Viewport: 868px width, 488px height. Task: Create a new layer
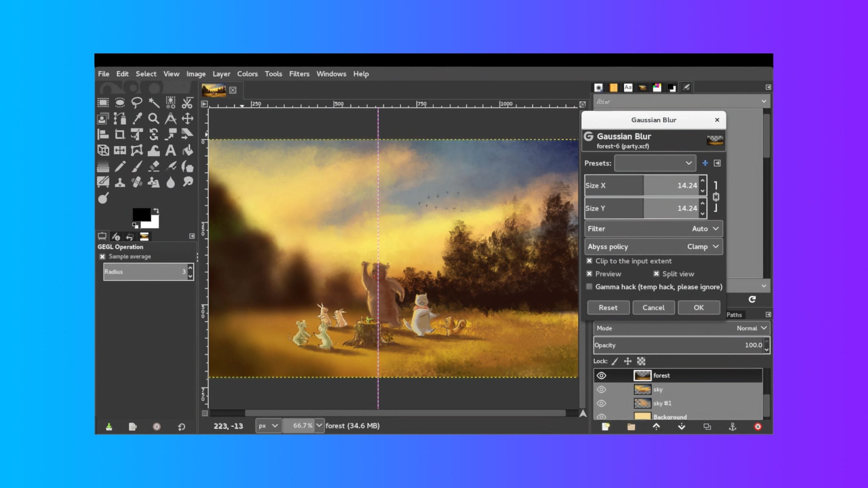point(606,427)
